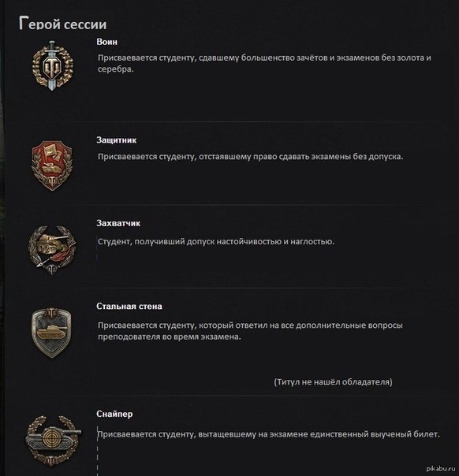Select the Снайпер description about выученый билет
459x476 pixels.
click(x=268, y=434)
